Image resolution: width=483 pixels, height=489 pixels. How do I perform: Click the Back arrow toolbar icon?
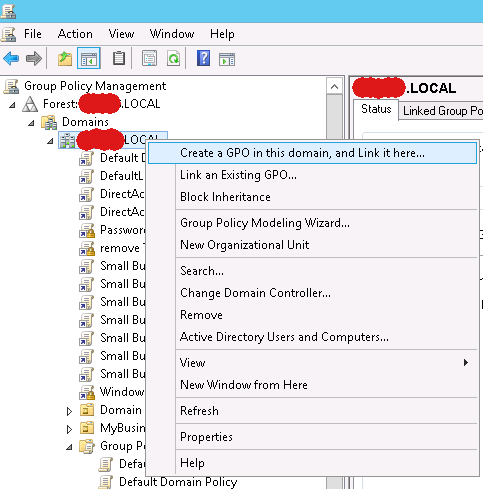[11, 59]
